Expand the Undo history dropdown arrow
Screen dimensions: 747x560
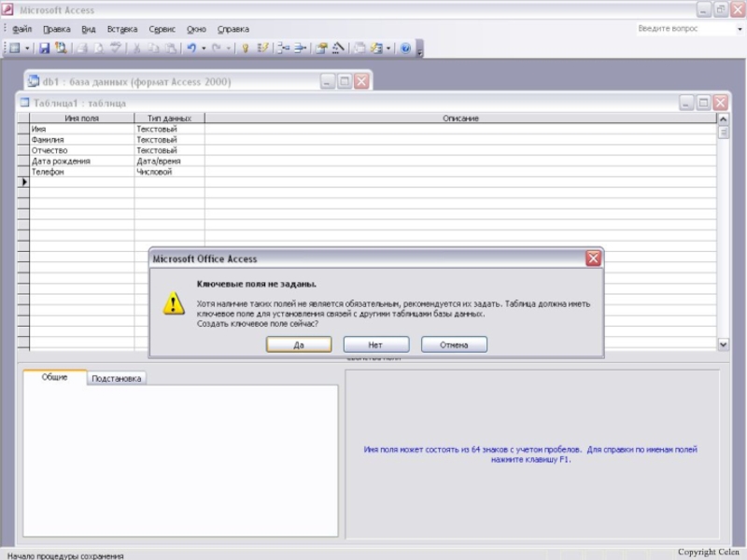pos(204,48)
